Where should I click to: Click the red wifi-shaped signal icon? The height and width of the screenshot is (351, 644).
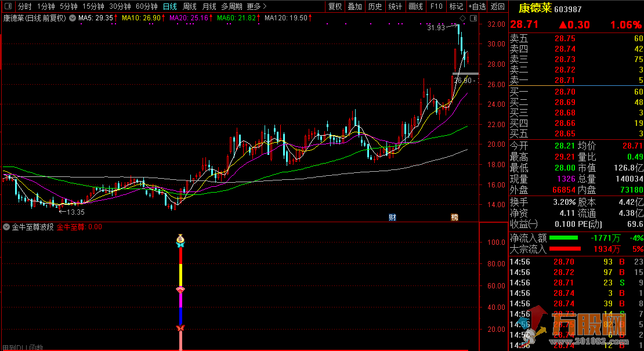coord(180,290)
